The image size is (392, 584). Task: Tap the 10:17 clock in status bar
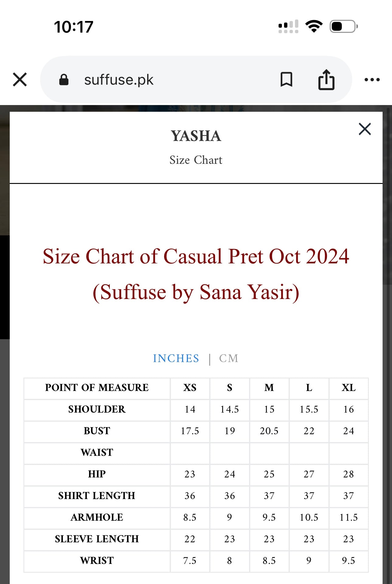[x=74, y=27]
